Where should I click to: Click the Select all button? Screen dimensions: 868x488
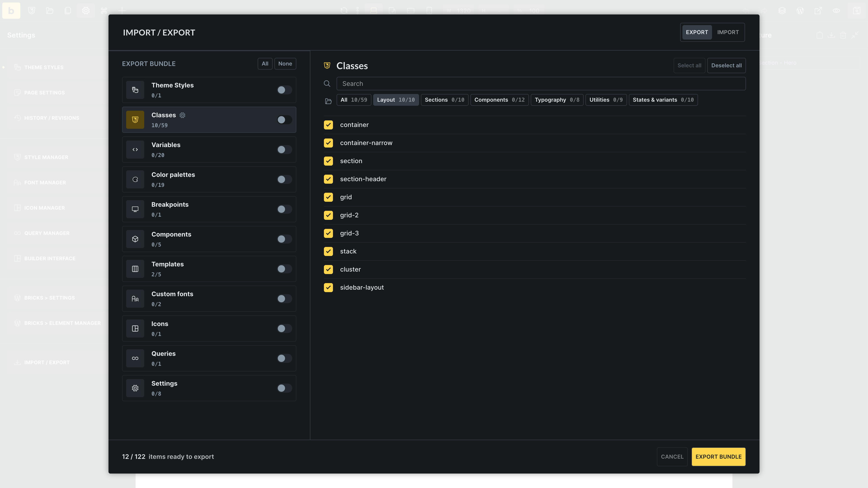[689, 65]
